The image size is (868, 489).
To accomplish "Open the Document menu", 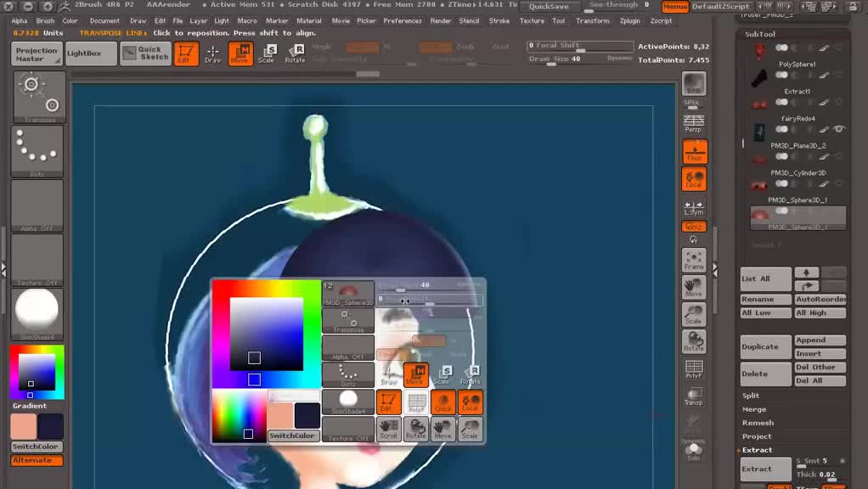I will point(104,21).
